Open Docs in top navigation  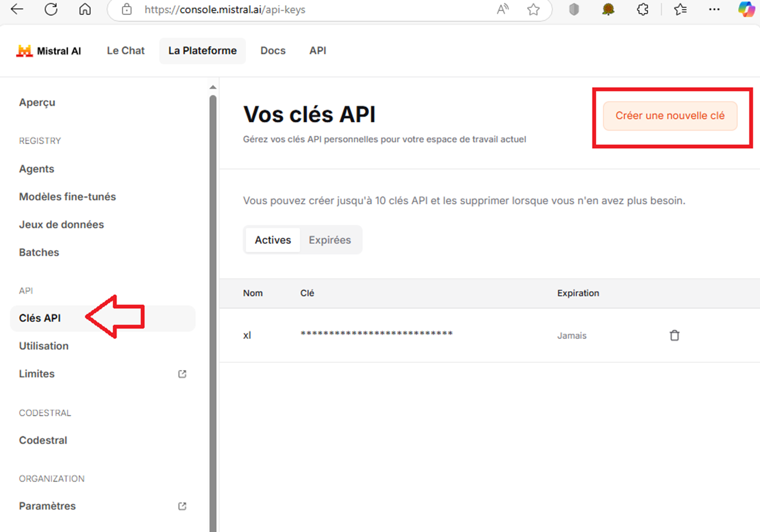273,51
